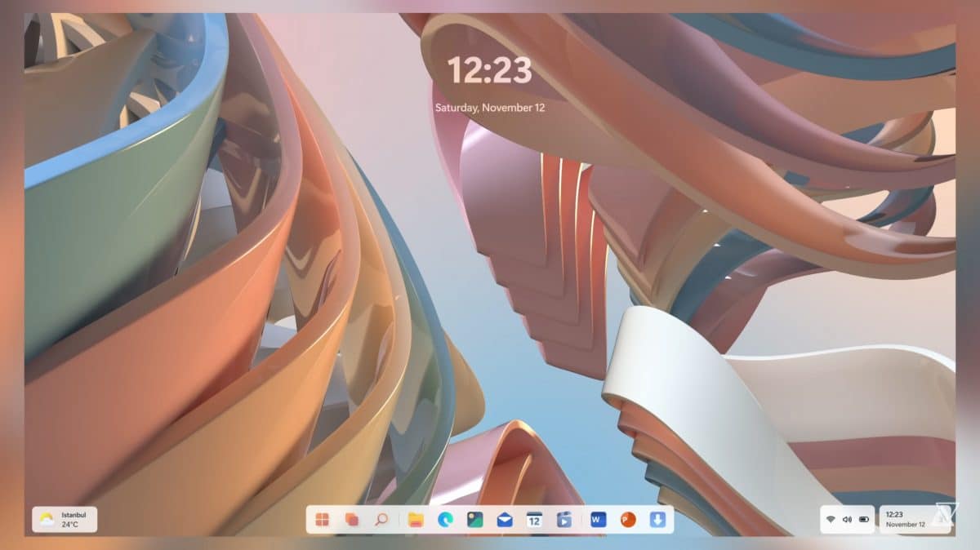Screen dimensions: 980x550
Task: Open the Start menu
Action: pos(321,520)
